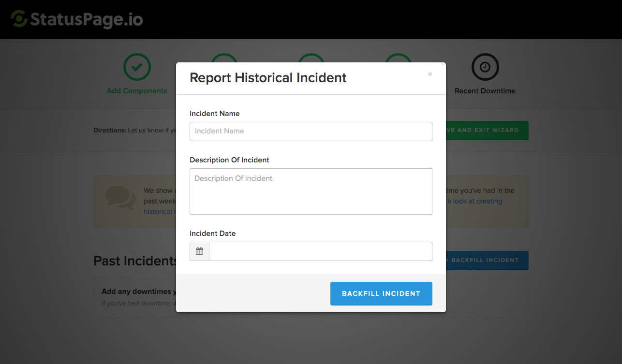622x364 pixels.
Task: Click the Recent Downtime clock icon
Action: (485, 67)
